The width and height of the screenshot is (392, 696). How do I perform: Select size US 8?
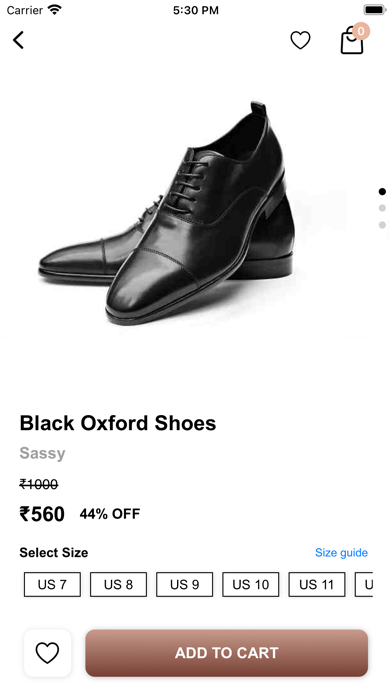tap(119, 584)
